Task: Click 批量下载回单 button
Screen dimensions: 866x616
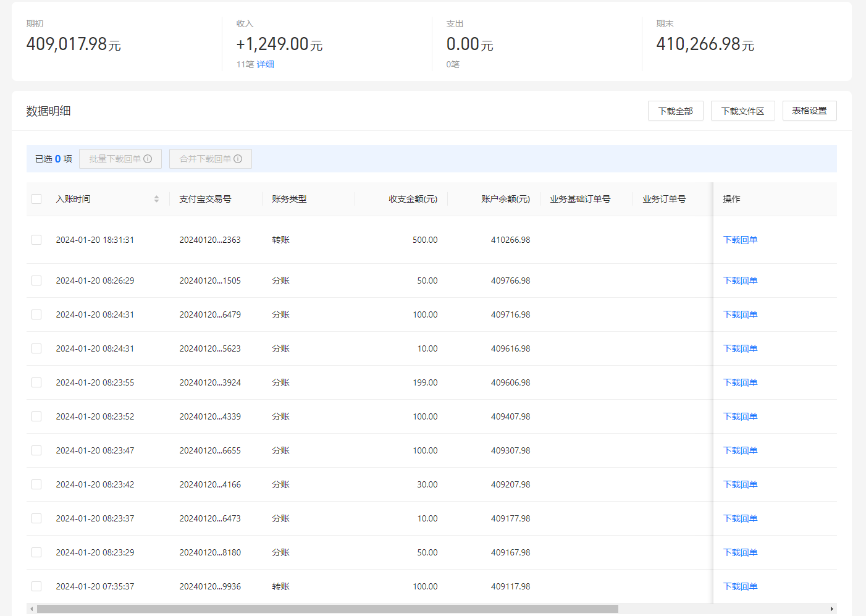Action: point(120,159)
